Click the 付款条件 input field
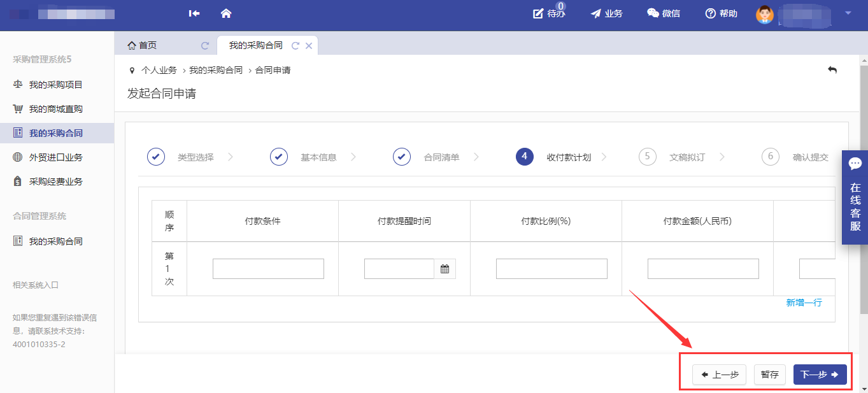The width and height of the screenshot is (868, 393). [x=268, y=269]
